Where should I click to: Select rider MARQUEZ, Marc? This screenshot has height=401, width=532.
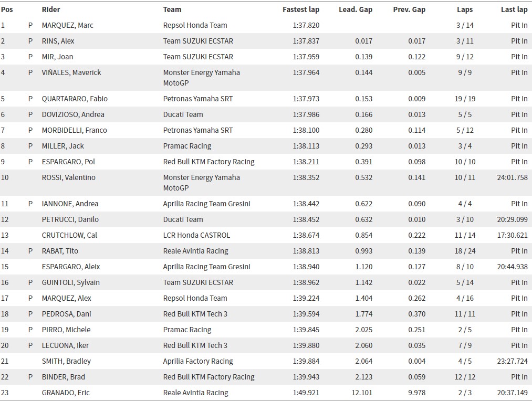tap(68, 25)
